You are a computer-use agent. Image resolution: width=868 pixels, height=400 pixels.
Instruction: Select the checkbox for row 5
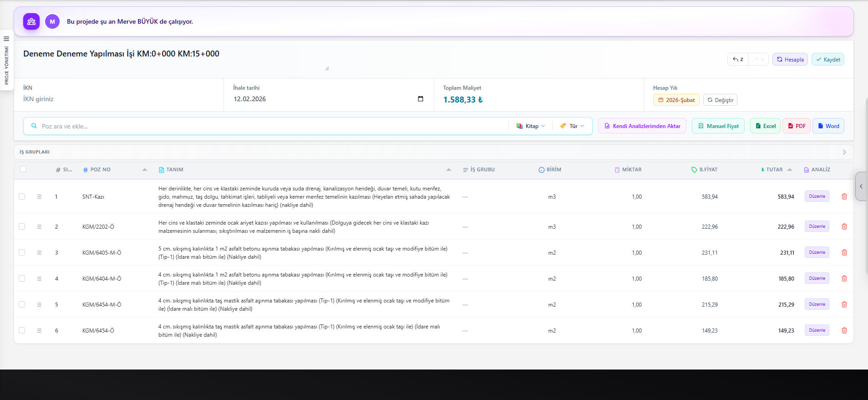[x=22, y=304]
